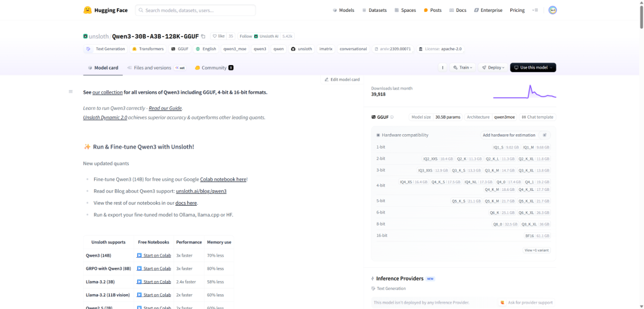The width and height of the screenshot is (644, 309).
Task: Go to Datasets in top navigation
Action: pos(374,10)
